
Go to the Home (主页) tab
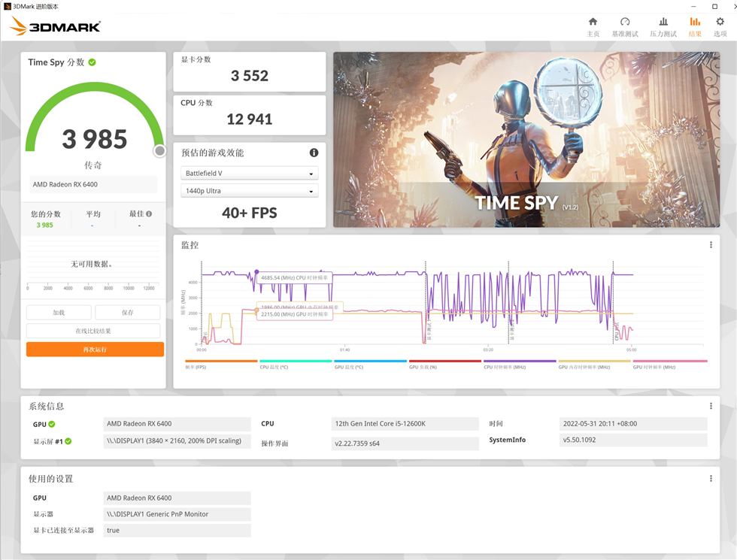tap(593, 27)
